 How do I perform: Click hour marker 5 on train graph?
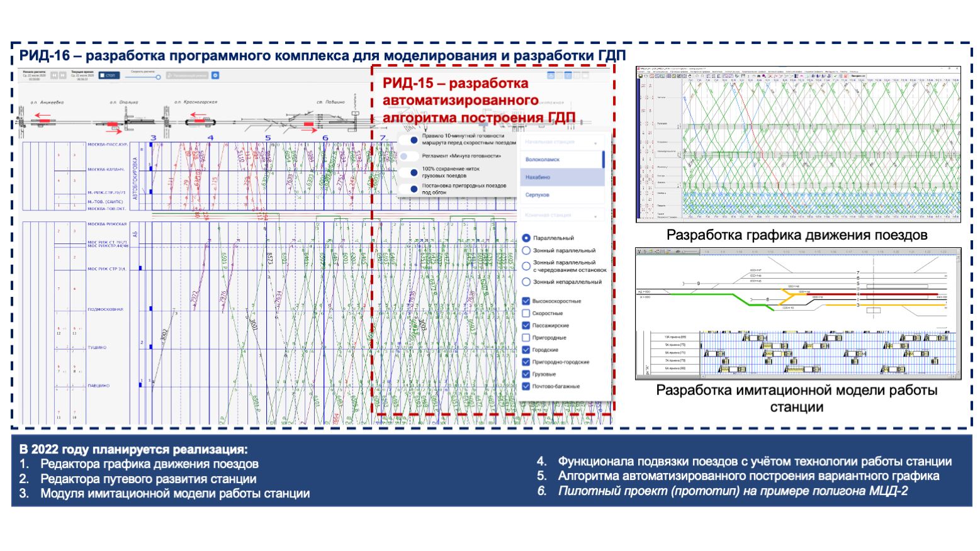tap(268, 138)
